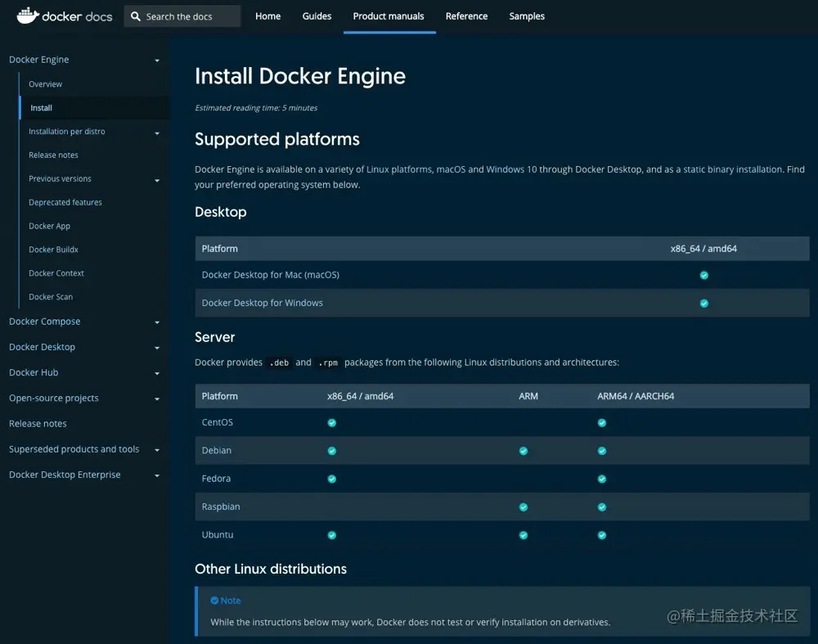Open the Samples page
Viewport: 818px width, 644px height.
click(x=526, y=16)
